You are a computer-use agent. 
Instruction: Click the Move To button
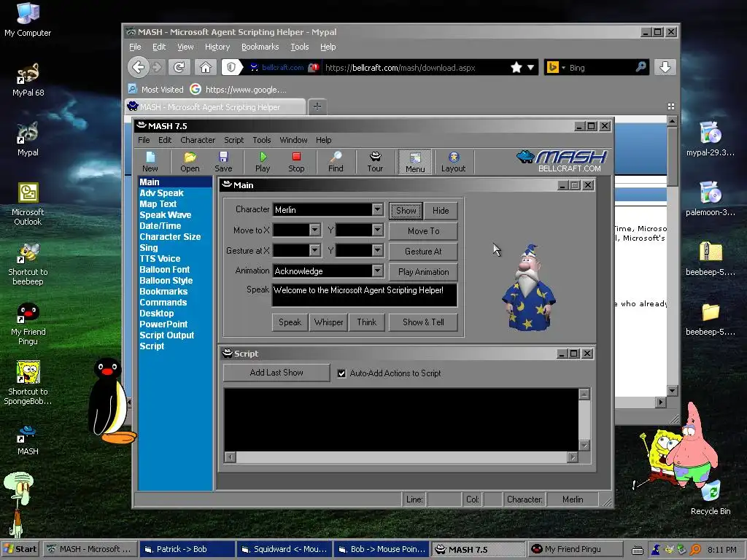tap(423, 231)
